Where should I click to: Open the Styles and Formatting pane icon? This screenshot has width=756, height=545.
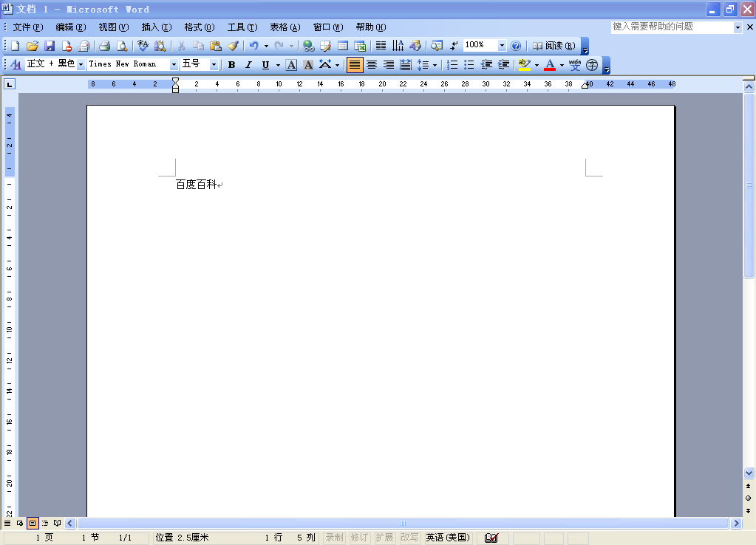click(x=16, y=64)
